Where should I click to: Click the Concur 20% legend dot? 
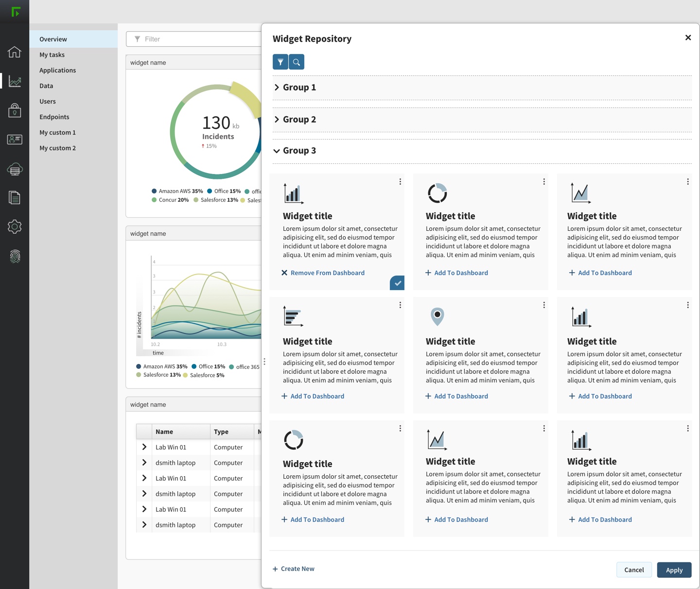tap(154, 200)
